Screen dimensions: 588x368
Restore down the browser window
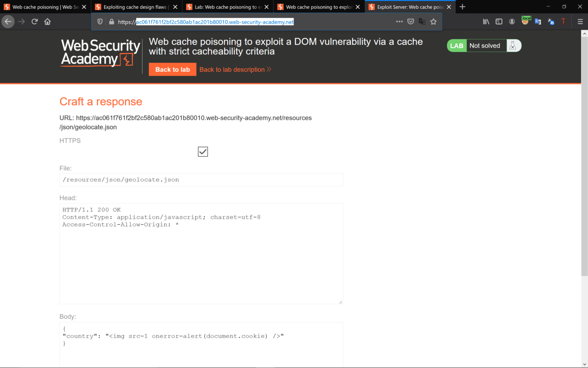564,7
